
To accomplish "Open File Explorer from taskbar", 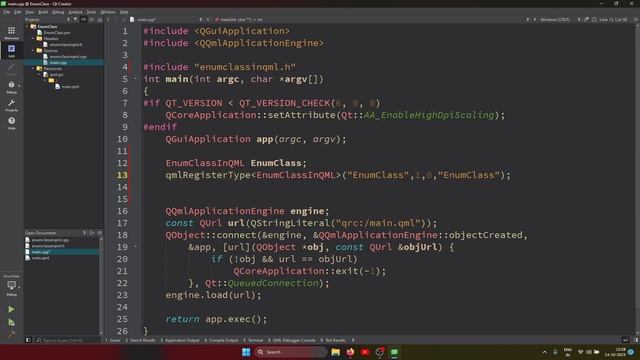I will coord(336,352).
